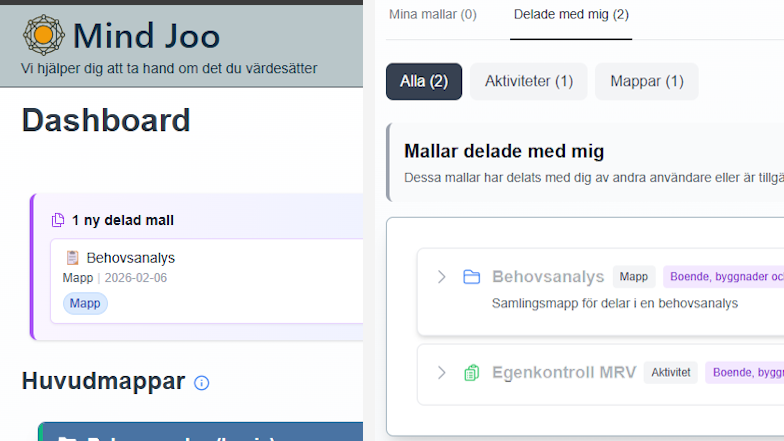Filter by Aktiviteter (1)
The width and height of the screenshot is (784, 441).
pyautogui.click(x=528, y=82)
